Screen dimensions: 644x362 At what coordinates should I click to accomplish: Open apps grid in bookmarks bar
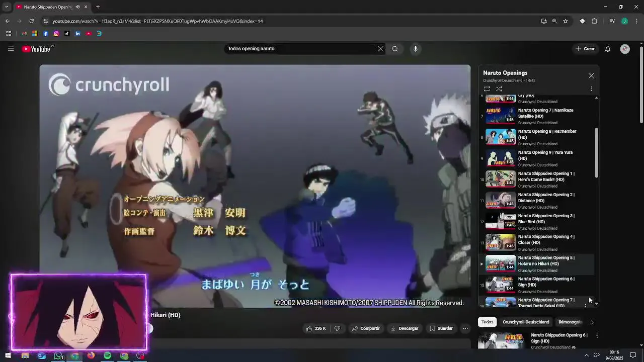[x=9, y=34]
